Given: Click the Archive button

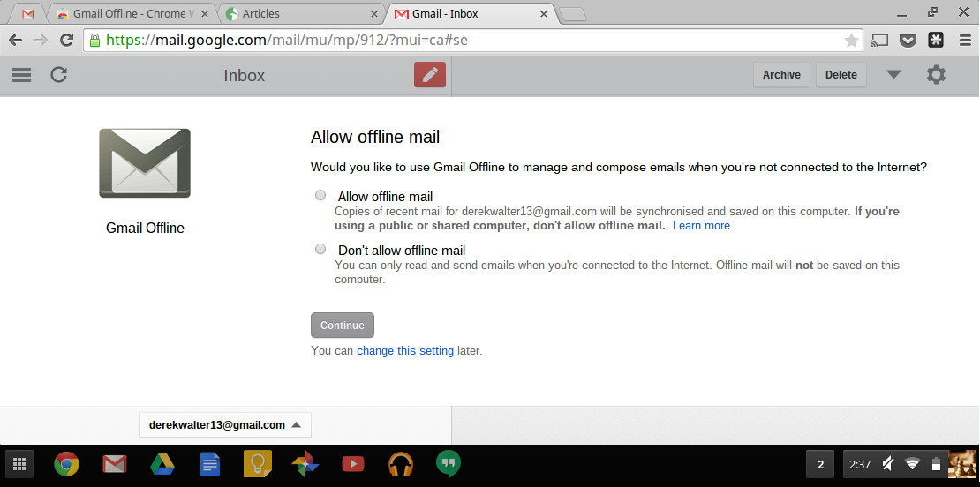Looking at the screenshot, I should click(x=781, y=75).
